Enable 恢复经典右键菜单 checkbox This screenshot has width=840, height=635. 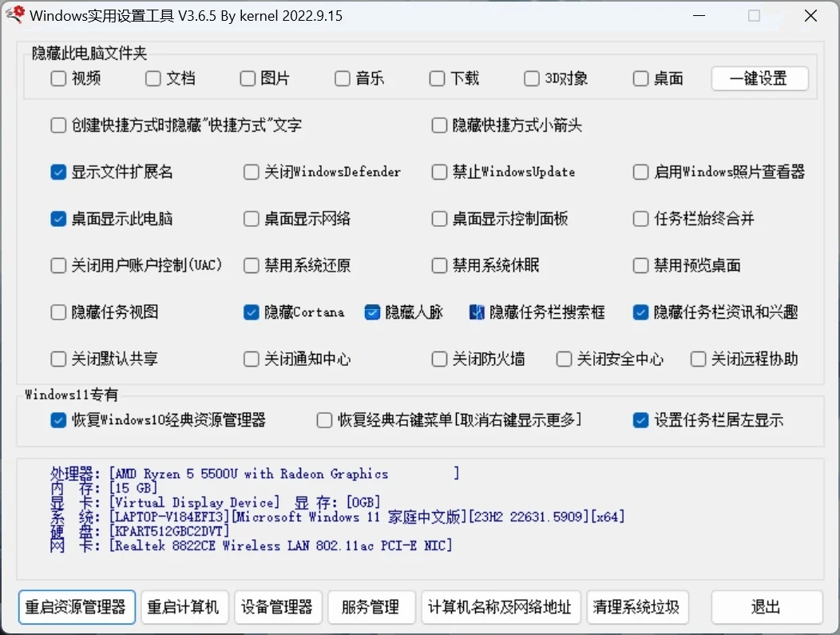click(324, 420)
